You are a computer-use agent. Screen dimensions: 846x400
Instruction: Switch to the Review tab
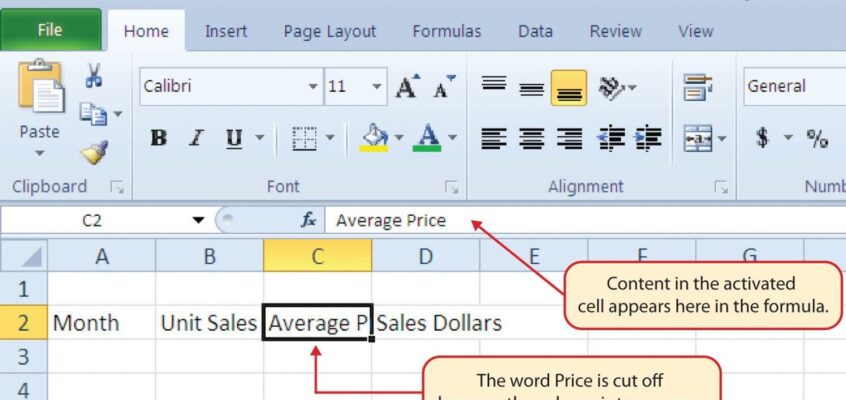point(615,31)
